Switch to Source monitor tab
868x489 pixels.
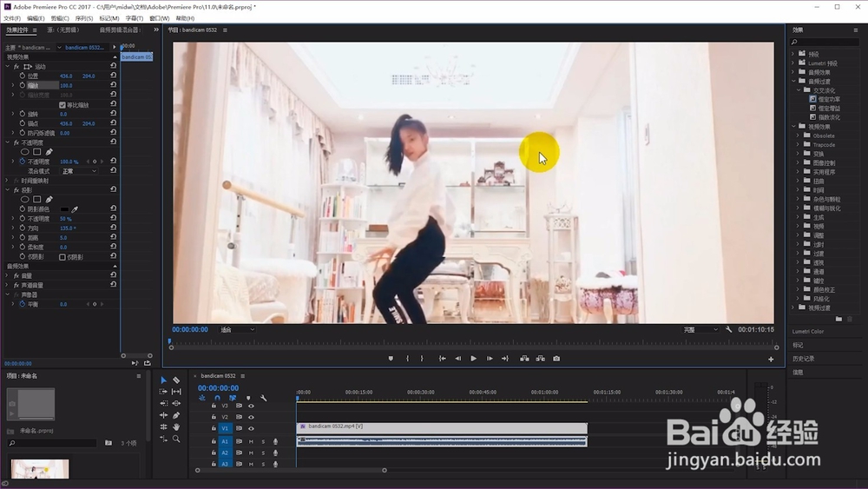click(63, 30)
